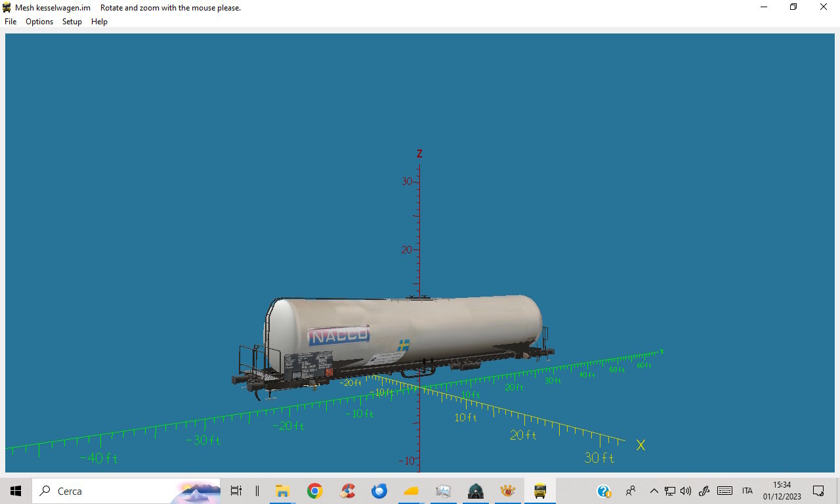
Task: Click the yellow 30ft X-axis marker
Action: pos(599,457)
